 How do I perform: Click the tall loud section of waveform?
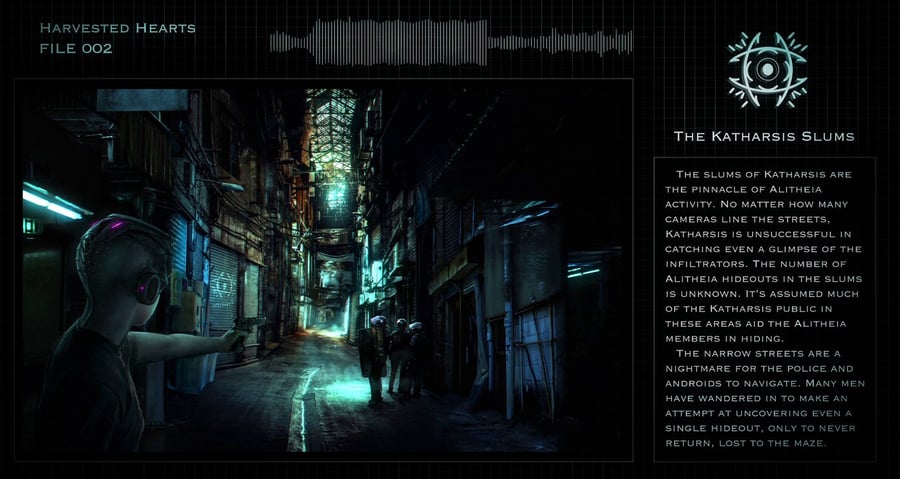click(x=400, y=42)
